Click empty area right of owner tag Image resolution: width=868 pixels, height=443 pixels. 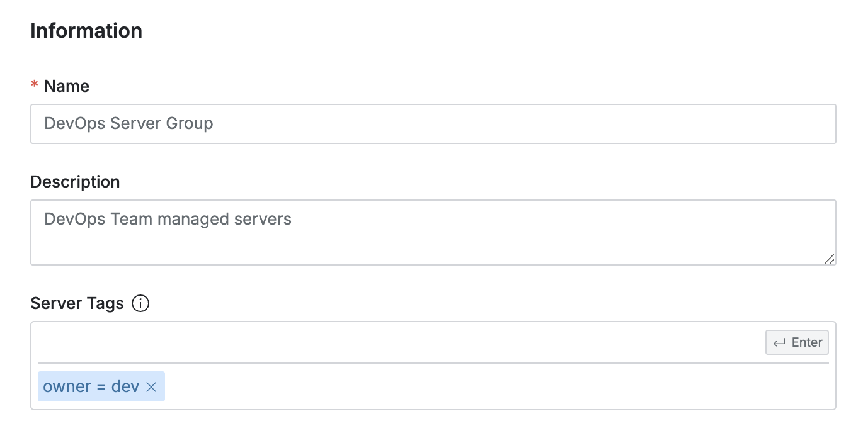[x=498, y=386]
